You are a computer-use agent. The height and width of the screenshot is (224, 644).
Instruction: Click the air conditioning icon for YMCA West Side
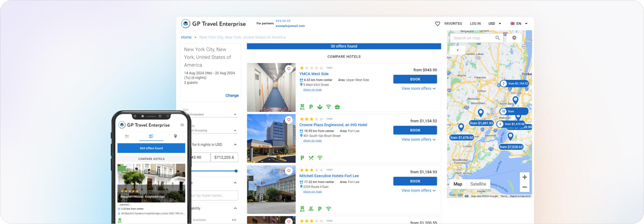point(302,107)
